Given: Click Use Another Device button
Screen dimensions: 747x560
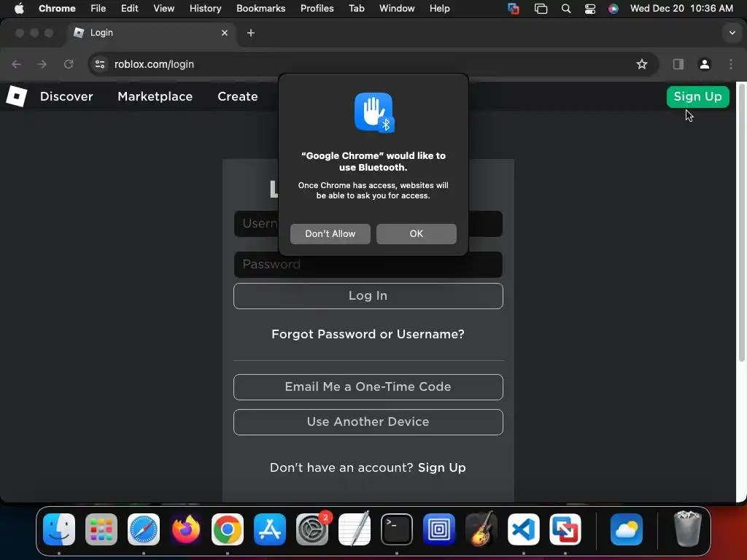Looking at the screenshot, I should coord(368,422).
